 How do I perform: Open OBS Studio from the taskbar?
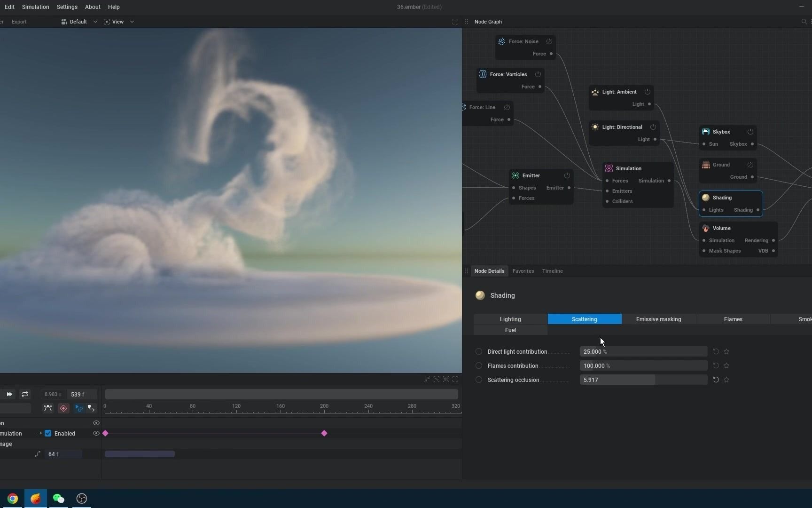pos(82,499)
